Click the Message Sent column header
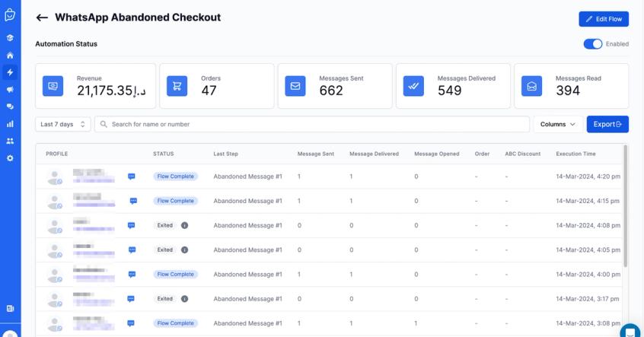644x337 pixels. point(316,154)
